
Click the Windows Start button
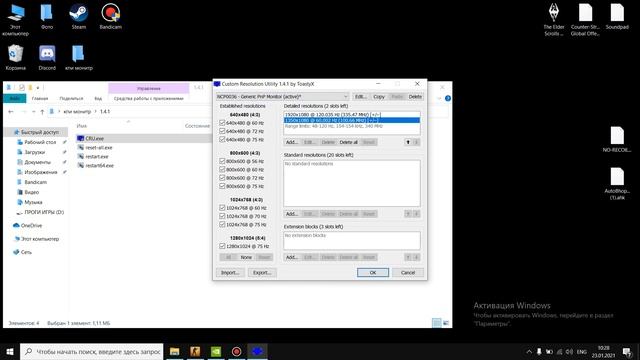10,351
